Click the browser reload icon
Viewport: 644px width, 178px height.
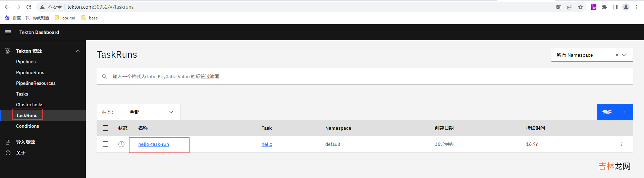click(x=29, y=7)
